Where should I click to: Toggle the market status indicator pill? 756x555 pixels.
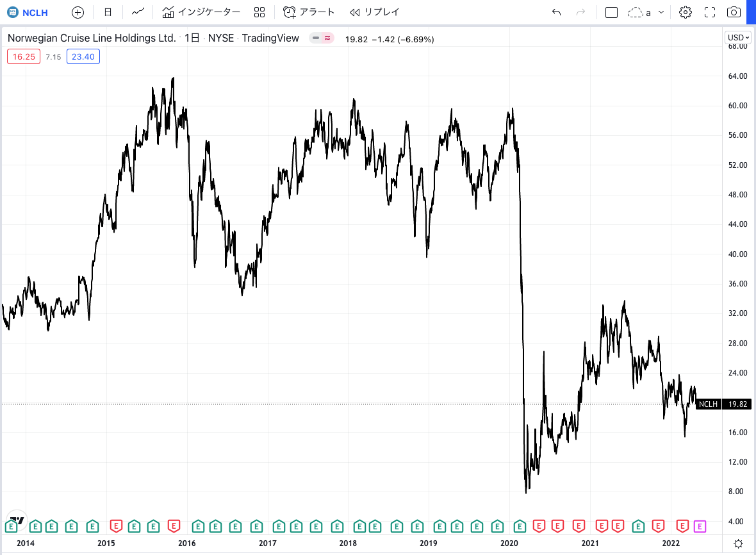pos(322,38)
